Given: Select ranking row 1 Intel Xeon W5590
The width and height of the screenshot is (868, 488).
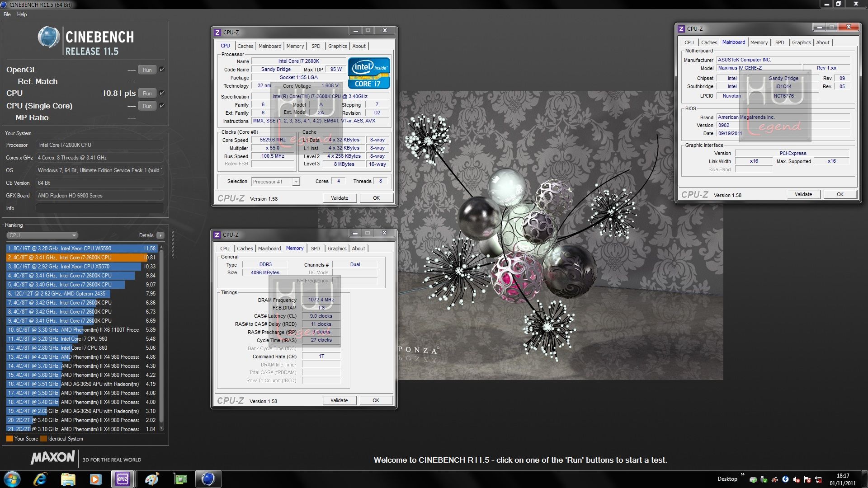Looking at the screenshot, I should tap(81, 249).
